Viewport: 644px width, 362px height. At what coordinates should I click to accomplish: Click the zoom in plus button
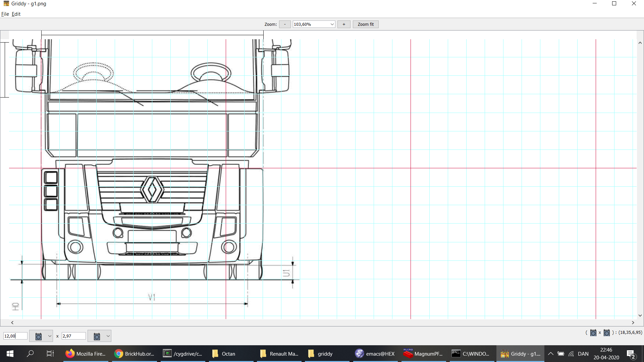[x=344, y=24]
